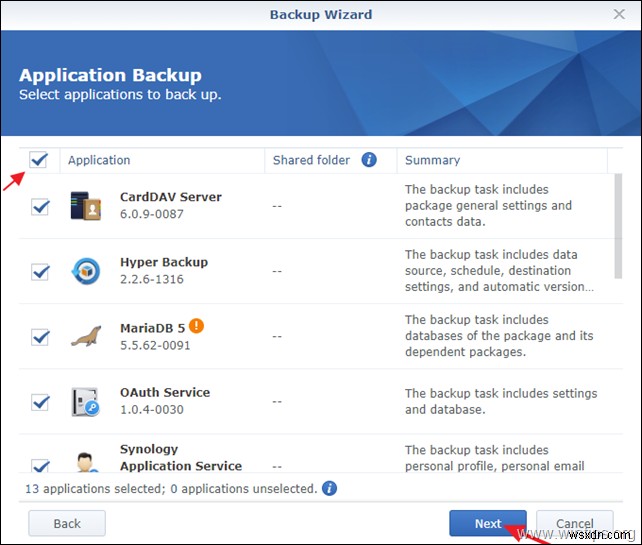Click the Cancel button
The height and width of the screenshot is (545, 642).
(x=574, y=523)
